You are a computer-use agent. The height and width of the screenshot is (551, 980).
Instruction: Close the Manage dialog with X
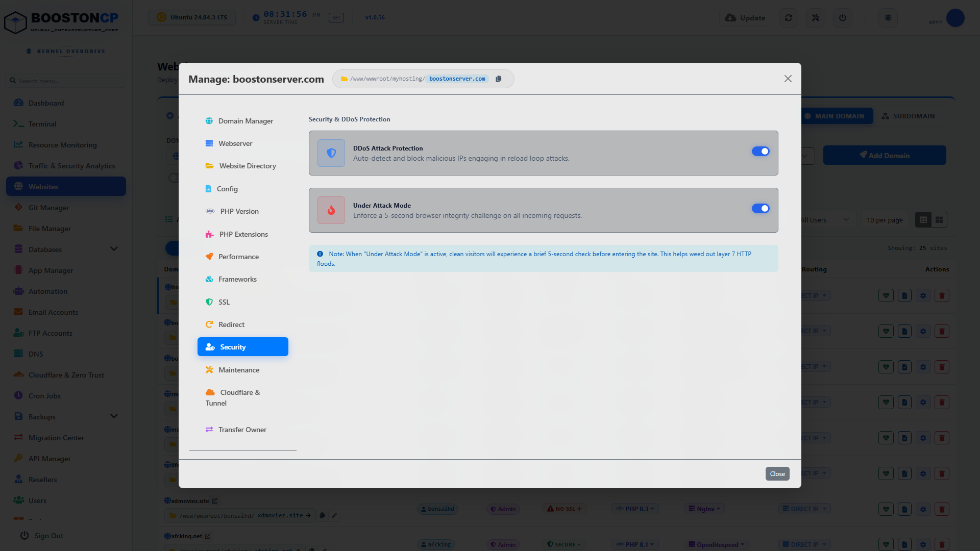click(x=788, y=79)
